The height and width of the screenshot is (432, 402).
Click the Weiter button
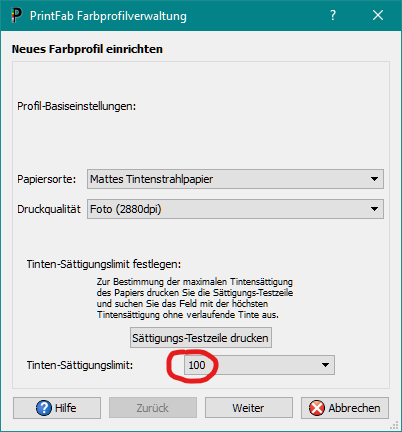pyautogui.click(x=249, y=408)
